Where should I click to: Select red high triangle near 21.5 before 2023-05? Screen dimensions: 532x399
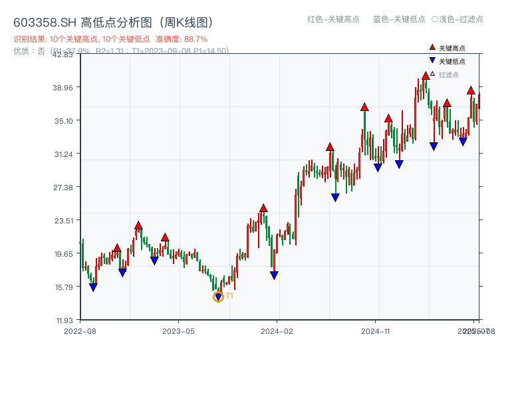pyautogui.click(x=165, y=237)
